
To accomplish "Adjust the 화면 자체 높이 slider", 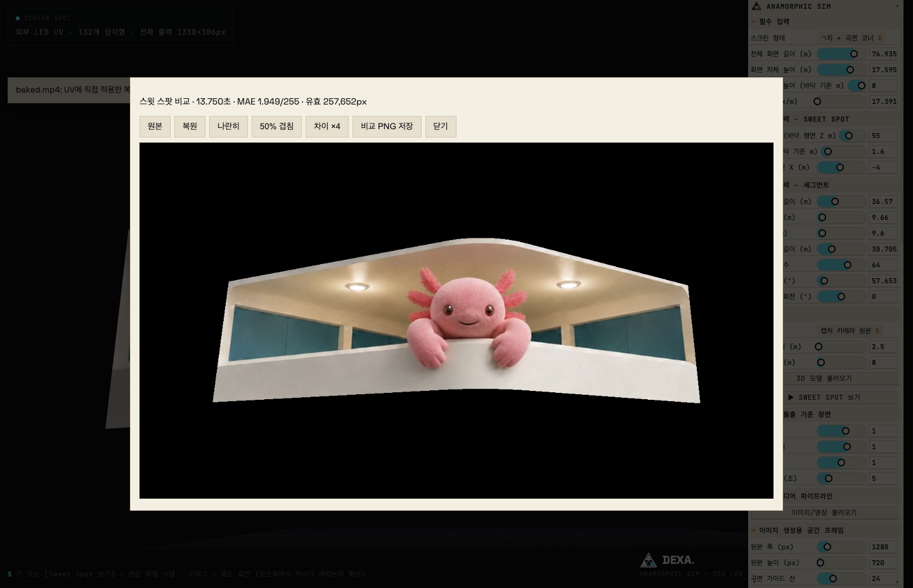I will (842, 70).
